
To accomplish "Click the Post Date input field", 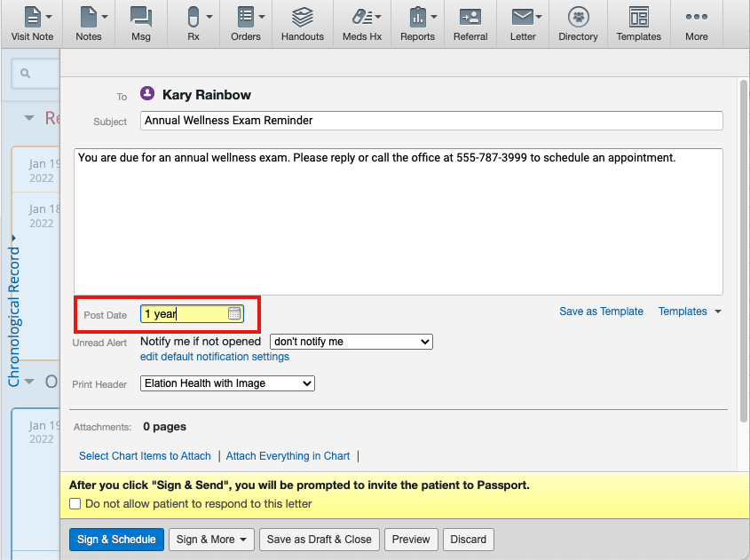I will (192, 313).
